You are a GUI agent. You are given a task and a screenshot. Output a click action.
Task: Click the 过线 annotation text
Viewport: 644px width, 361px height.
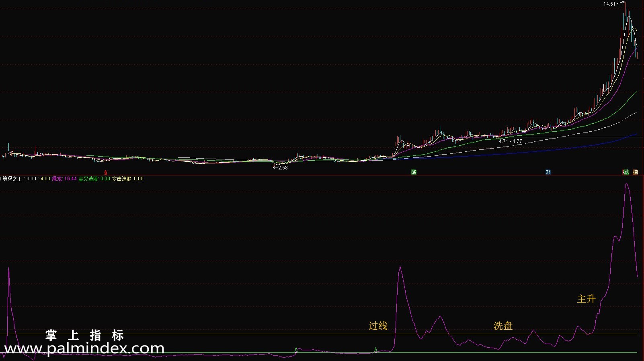tap(378, 326)
